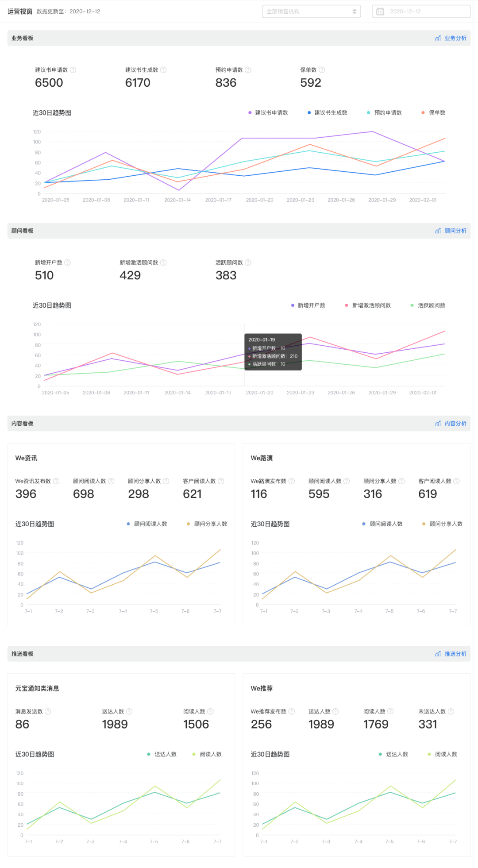Click chart icon beside 内容分析
This screenshot has width=478, height=868.
(438, 424)
